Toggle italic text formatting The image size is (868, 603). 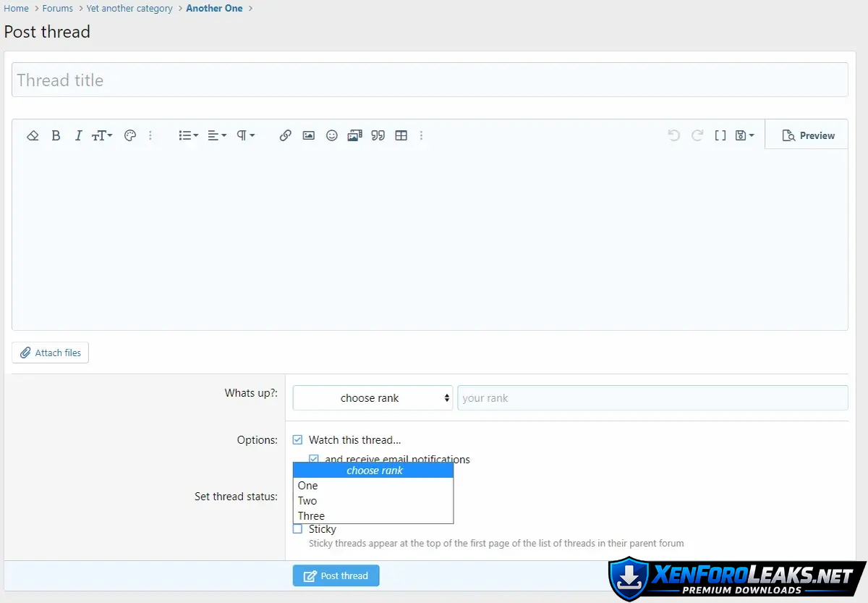pyautogui.click(x=78, y=135)
